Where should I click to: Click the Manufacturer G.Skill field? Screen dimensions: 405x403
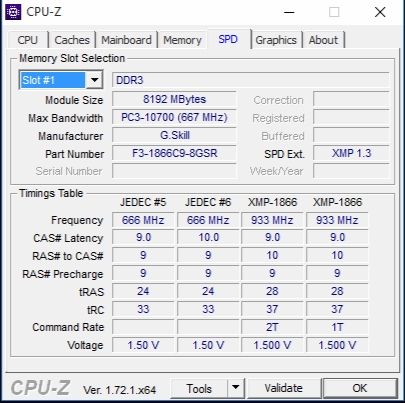tap(174, 135)
